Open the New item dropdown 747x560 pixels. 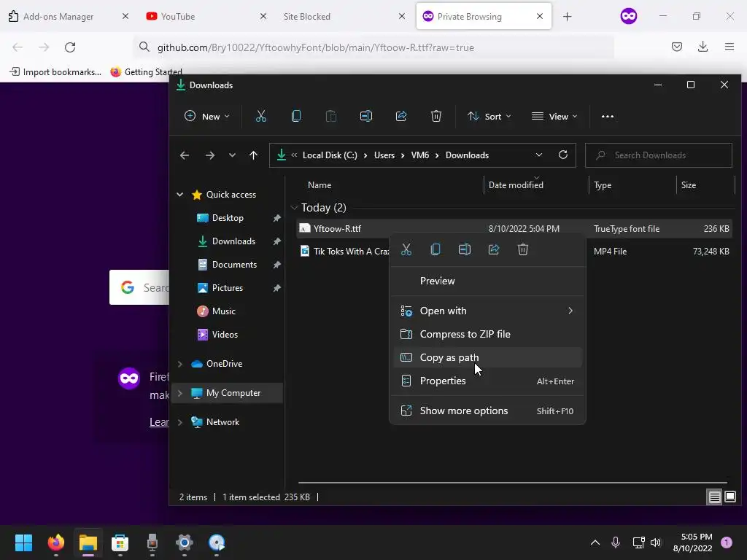pyautogui.click(x=206, y=116)
